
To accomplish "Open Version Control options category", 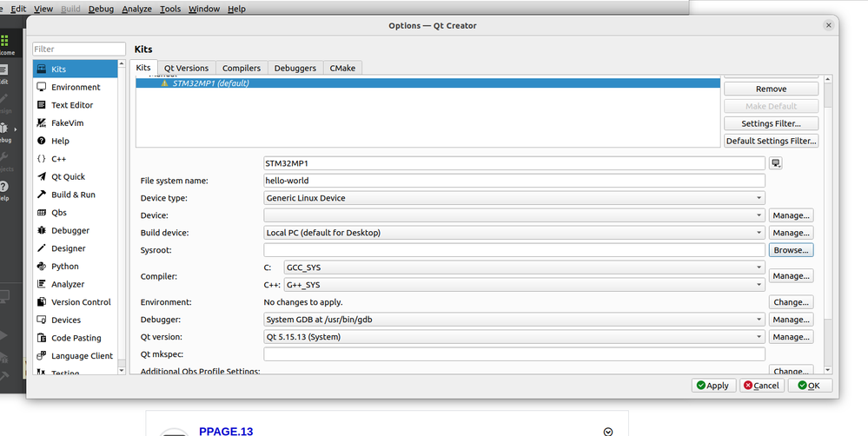I will [76, 302].
